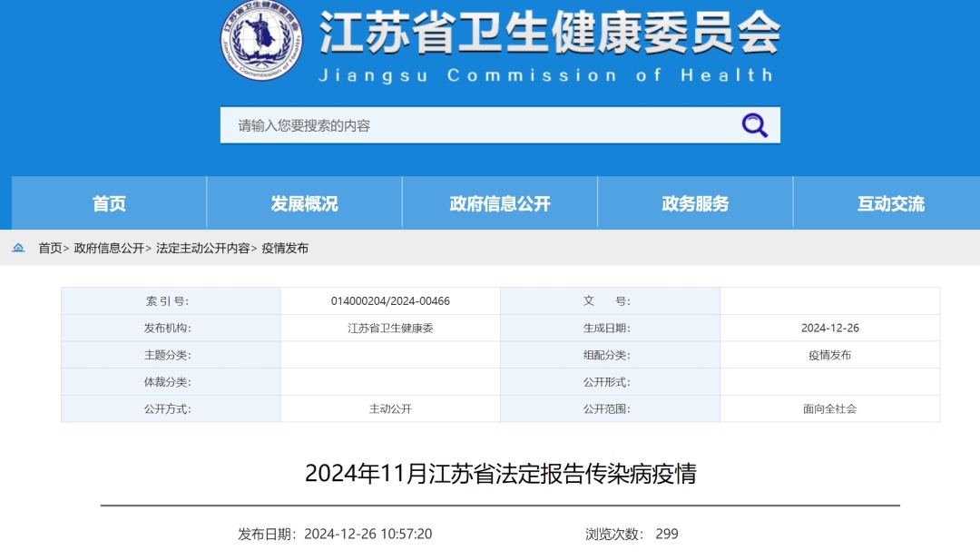Click the home icon before the breadcrumb
This screenshot has height=560, width=980.
pos(19,247)
